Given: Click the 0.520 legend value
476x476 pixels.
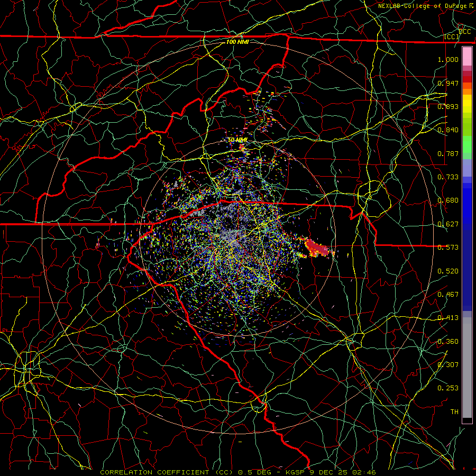Looking at the screenshot, I should (448, 271).
